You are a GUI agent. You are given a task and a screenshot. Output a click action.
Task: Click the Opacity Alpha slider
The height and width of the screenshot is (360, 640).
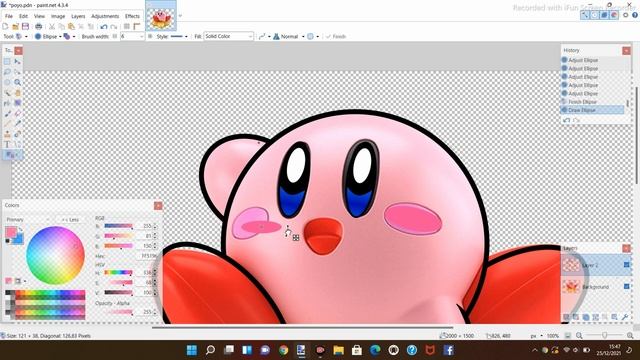coord(119,312)
